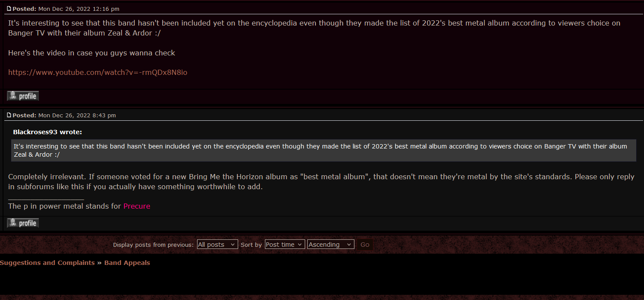Open the YouTube video link

pos(98,72)
